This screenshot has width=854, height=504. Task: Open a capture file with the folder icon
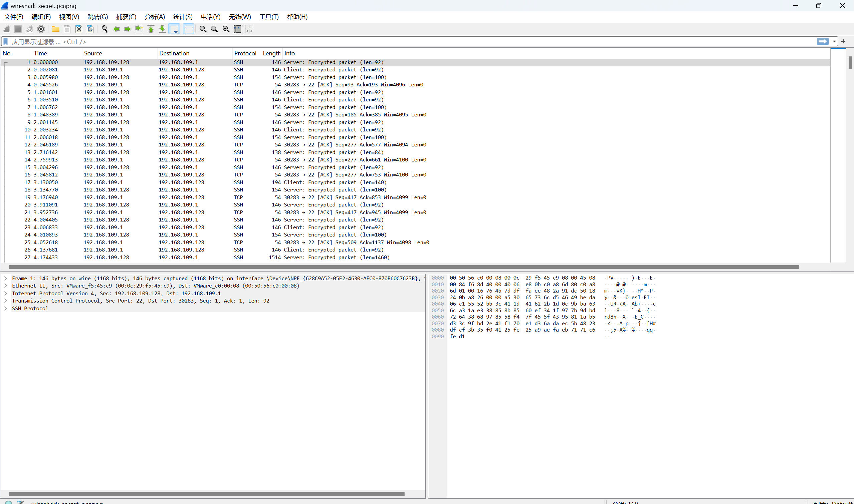pos(56,29)
